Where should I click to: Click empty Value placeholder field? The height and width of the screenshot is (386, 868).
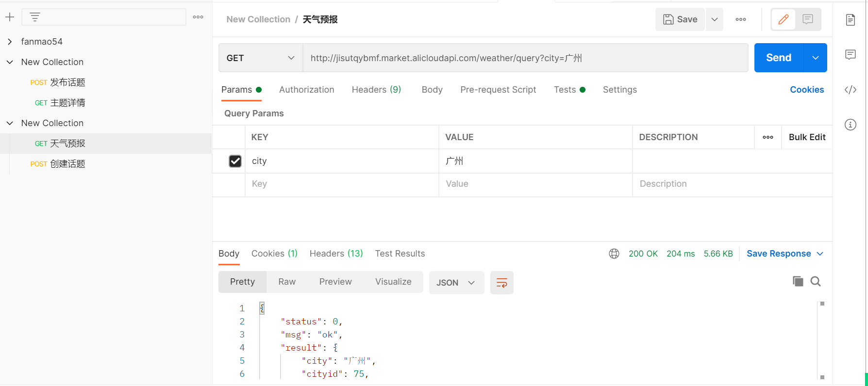535,184
